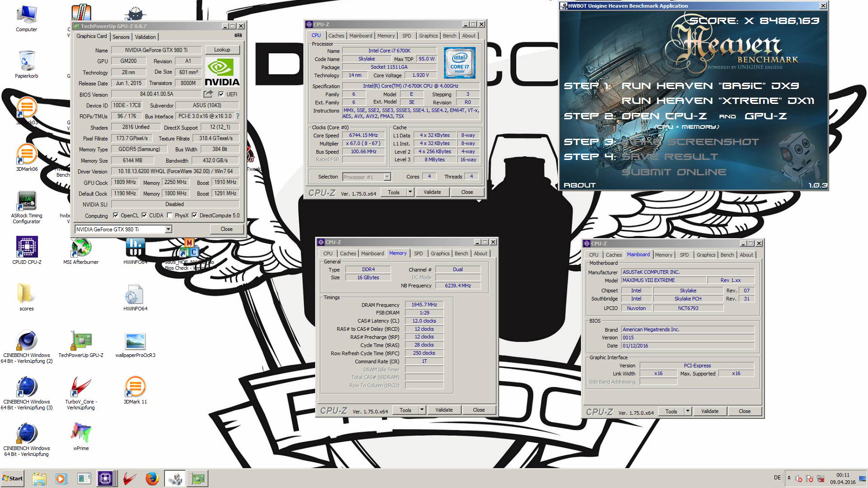Launch 3DMark 11 desktop shortcut

135,390
